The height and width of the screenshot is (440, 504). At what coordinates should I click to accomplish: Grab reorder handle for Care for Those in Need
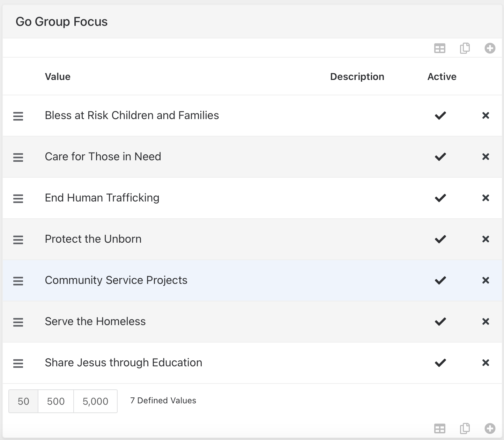coord(18,157)
